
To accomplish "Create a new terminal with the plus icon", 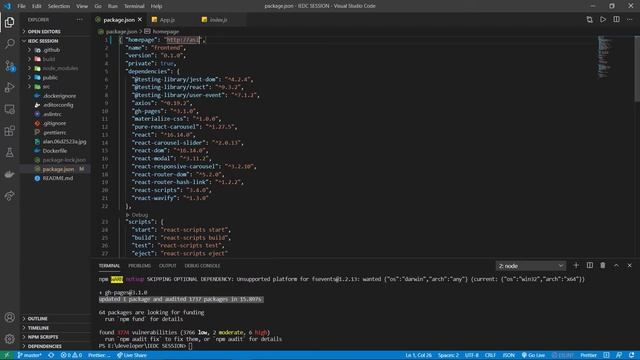I will pos(576,266).
